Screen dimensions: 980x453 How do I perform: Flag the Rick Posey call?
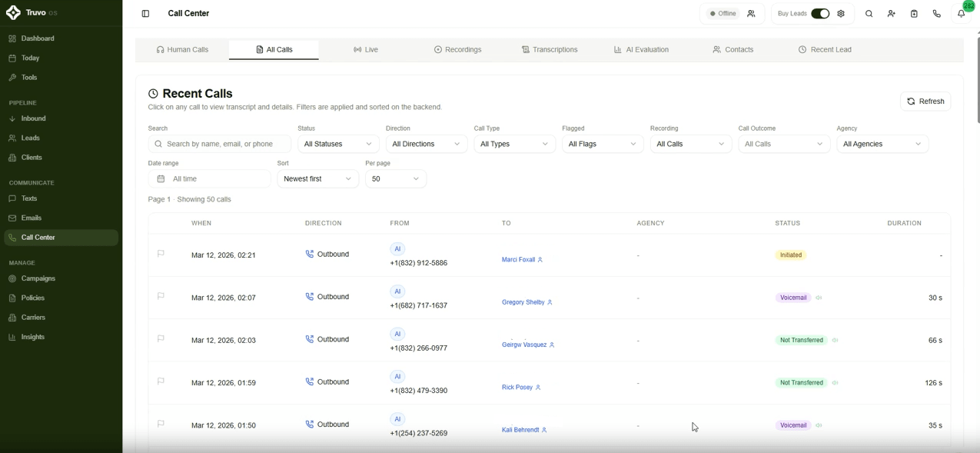(161, 381)
